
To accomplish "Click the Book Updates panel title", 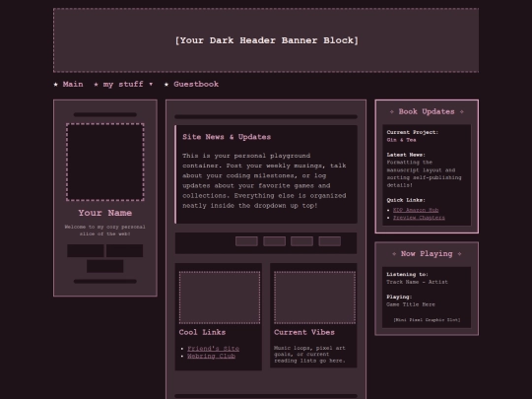I will 427,111.
